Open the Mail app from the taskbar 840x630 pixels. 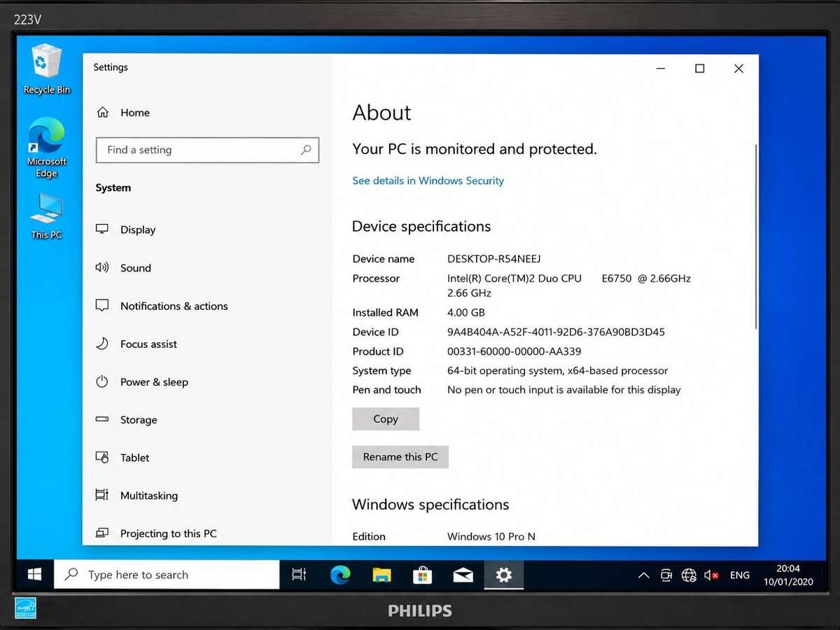(x=463, y=575)
